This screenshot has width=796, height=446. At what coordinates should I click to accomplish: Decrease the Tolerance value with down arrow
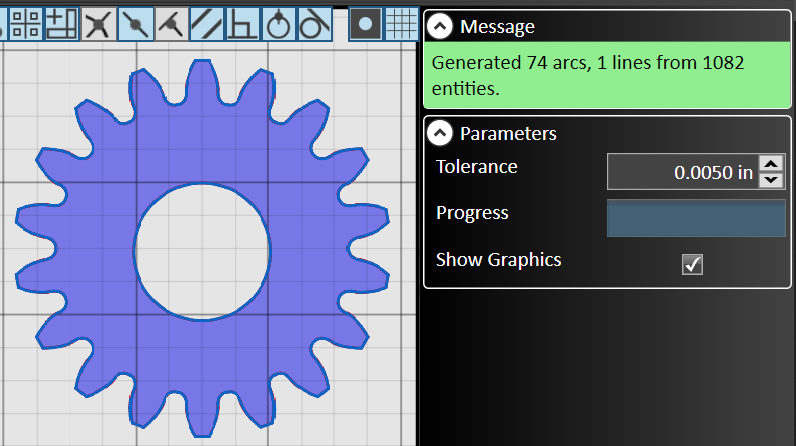click(771, 180)
